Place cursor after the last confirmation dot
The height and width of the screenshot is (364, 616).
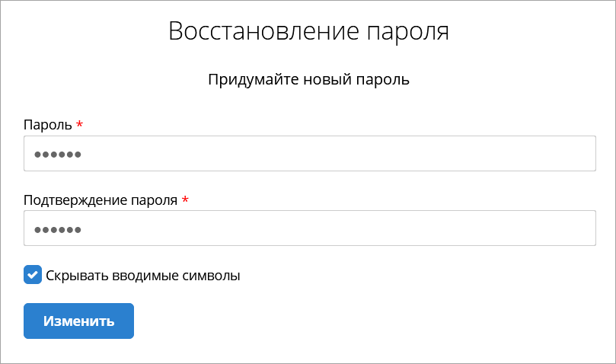[x=83, y=229]
